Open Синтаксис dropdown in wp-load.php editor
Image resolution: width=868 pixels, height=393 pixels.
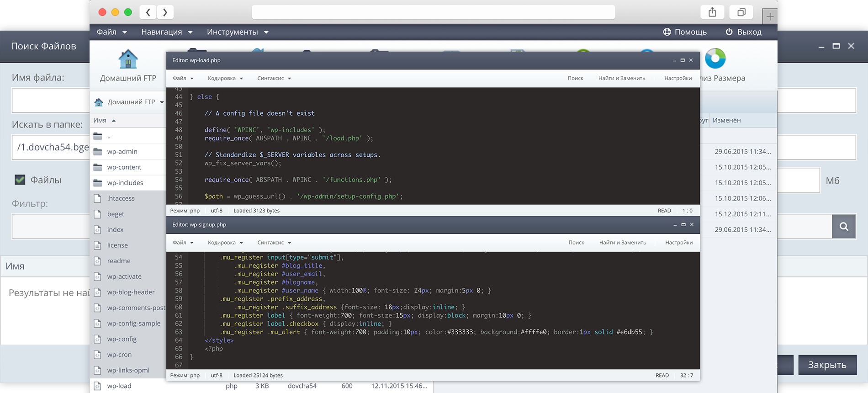tap(274, 78)
